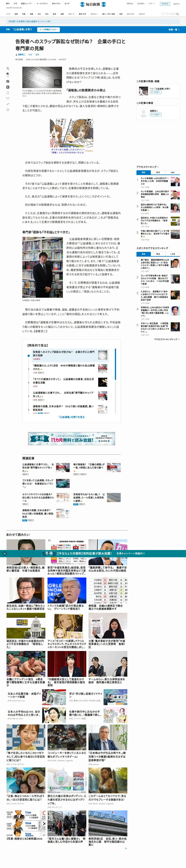186x868 pixels.
Task: Follow author 遠藤浩二 in sidebar
Action: coord(156,115)
